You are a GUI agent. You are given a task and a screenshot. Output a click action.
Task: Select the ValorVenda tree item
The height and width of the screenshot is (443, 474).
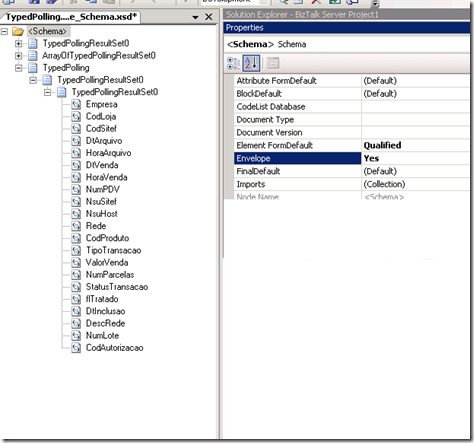107,262
